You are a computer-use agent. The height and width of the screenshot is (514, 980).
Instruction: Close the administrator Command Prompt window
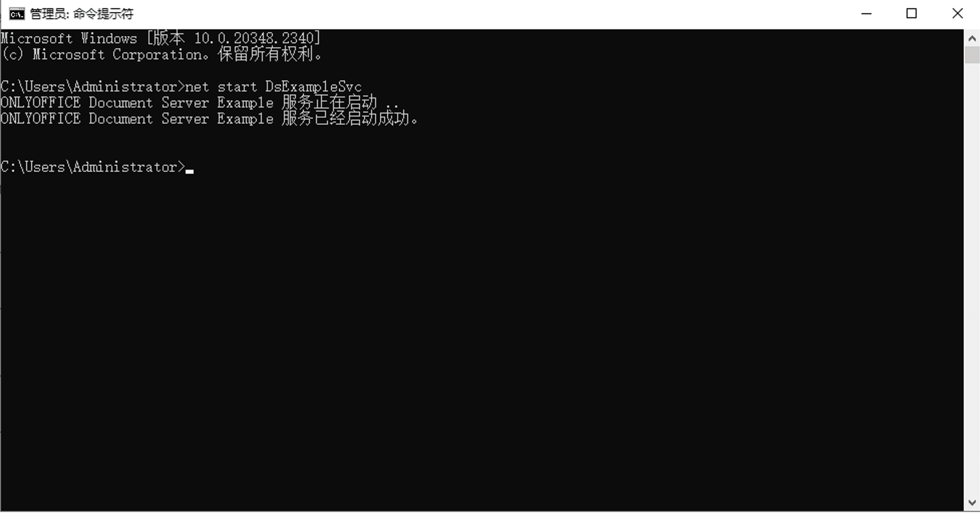click(957, 14)
